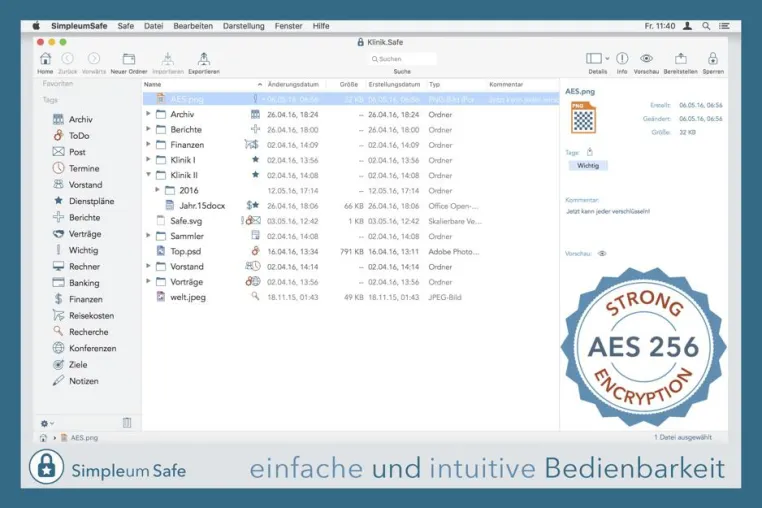The height and width of the screenshot is (508, 762).
Task: Create a folder with Neuer Ordner
Action: tap(129, 59)
